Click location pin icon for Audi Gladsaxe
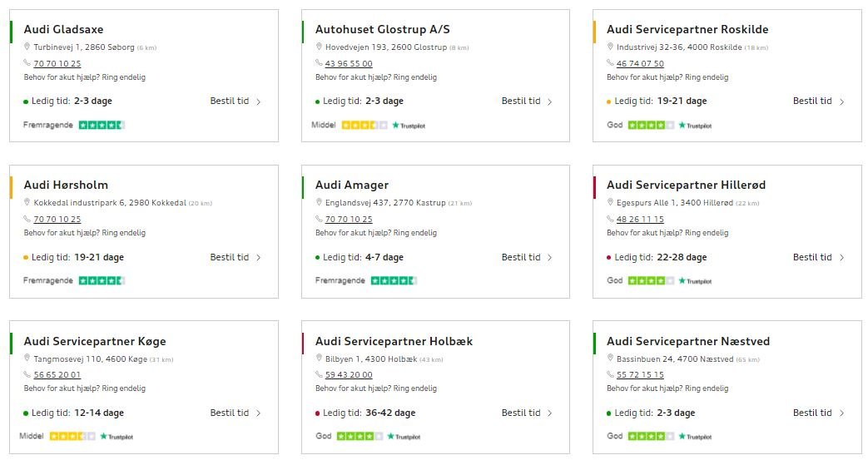The image size is (868, 460). tap(27, 47)
